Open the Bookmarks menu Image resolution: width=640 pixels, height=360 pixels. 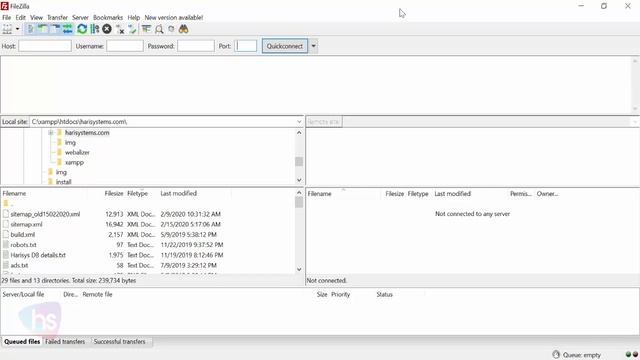click(108, 18)
